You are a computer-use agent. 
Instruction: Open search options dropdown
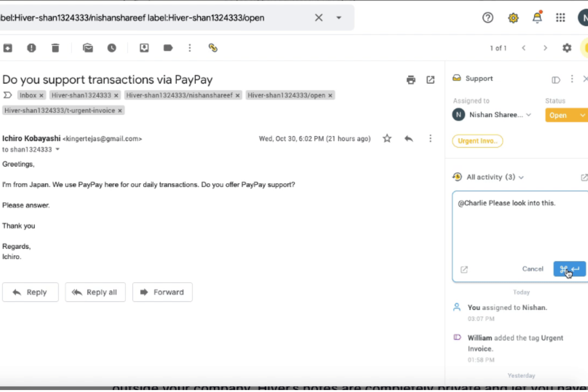click(x=338, y=17)
